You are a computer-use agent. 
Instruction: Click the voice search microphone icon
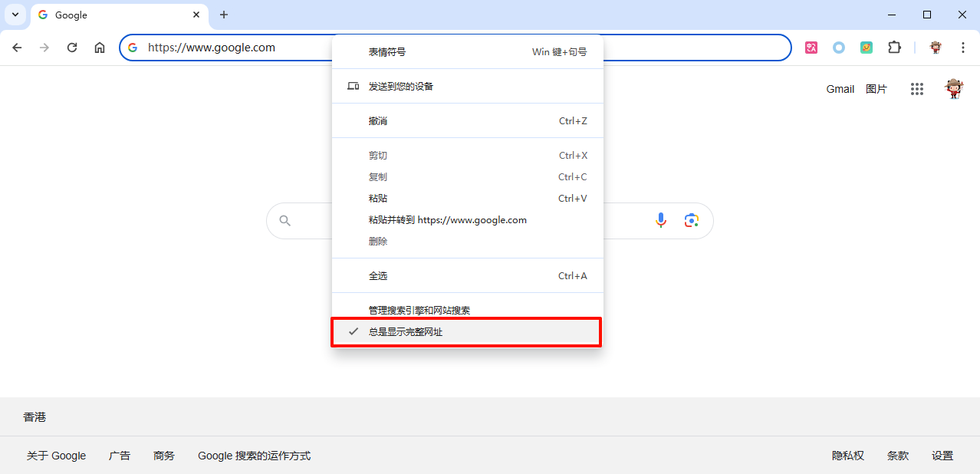(661, 221)
